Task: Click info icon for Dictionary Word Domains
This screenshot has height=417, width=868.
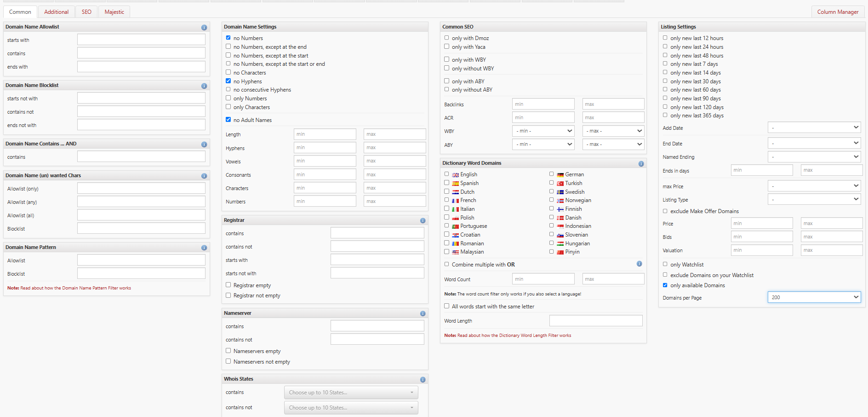Action: pos(641,164)
